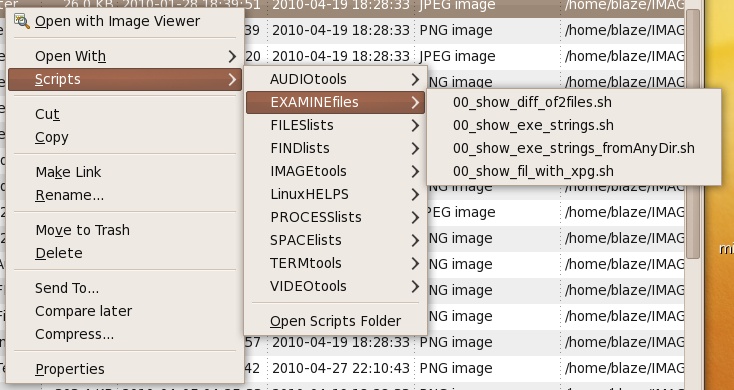Viewport: 734px width, 390px height.
Task: Expand the AUDIOtools submenu arrow
Action: click(415, 79)
